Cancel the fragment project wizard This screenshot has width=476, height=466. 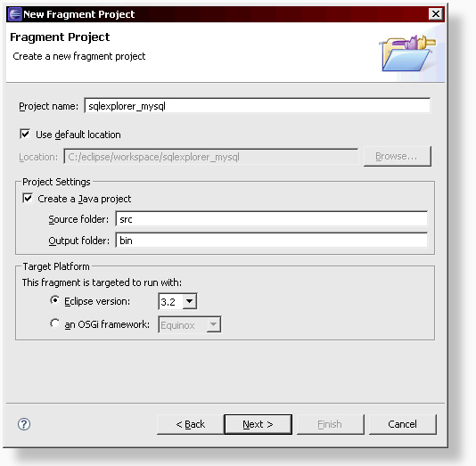[403, 424]
